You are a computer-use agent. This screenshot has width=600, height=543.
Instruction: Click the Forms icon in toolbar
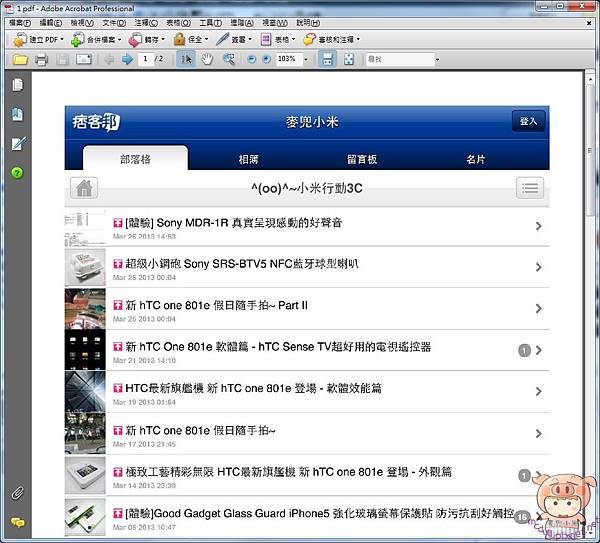266,39
